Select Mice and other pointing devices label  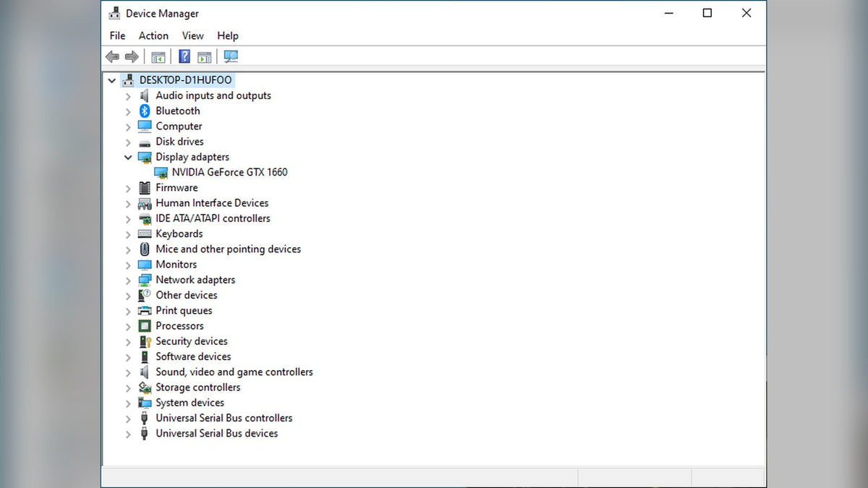(228, 249)
